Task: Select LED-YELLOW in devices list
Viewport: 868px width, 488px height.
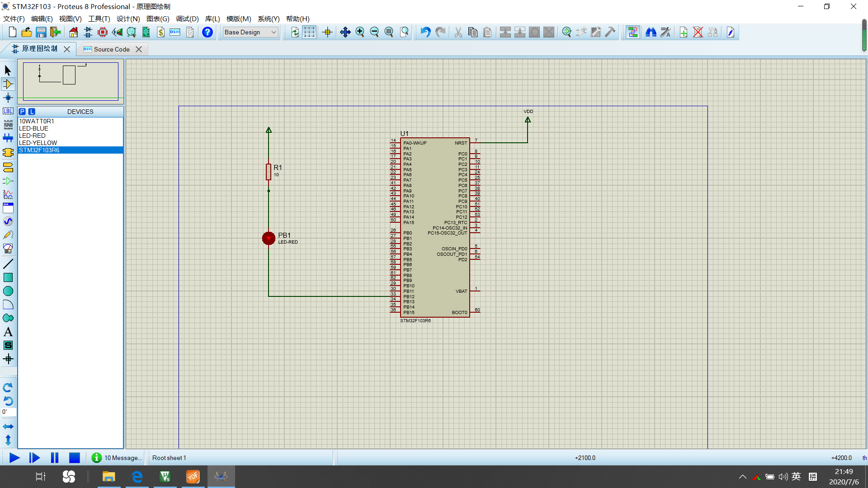Action: [x=38, y=143]
